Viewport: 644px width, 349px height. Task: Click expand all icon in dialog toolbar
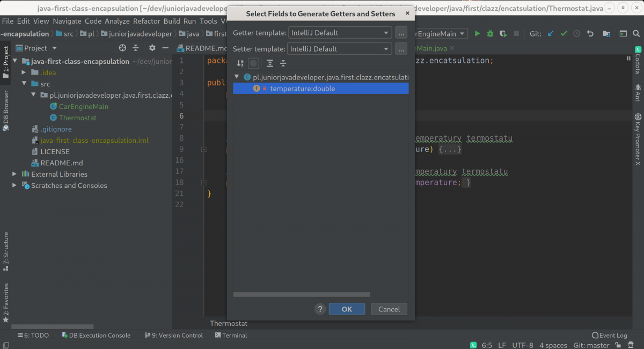click(x=270, y=63)
